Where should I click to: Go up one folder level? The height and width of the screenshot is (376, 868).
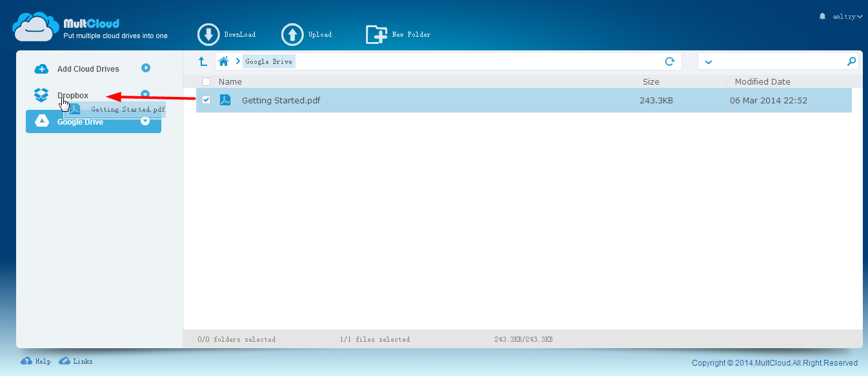coord(203,61)
